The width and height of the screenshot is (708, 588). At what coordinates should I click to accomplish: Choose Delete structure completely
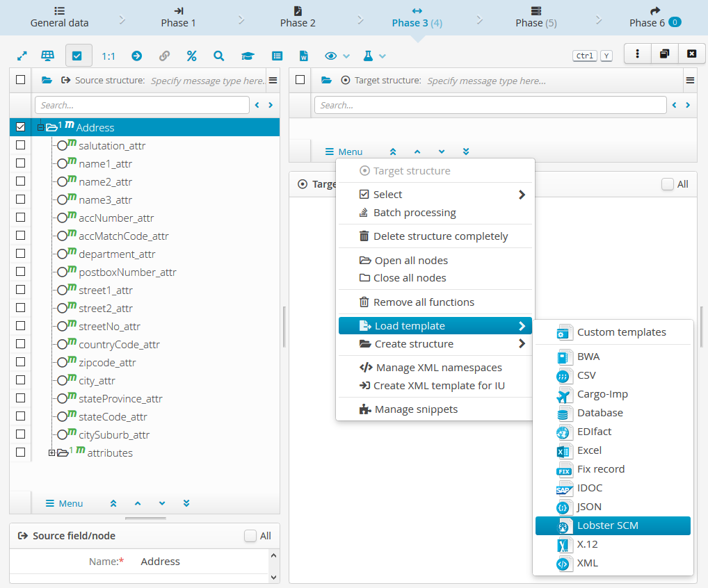pyautogui.click(x=435, y=236)
